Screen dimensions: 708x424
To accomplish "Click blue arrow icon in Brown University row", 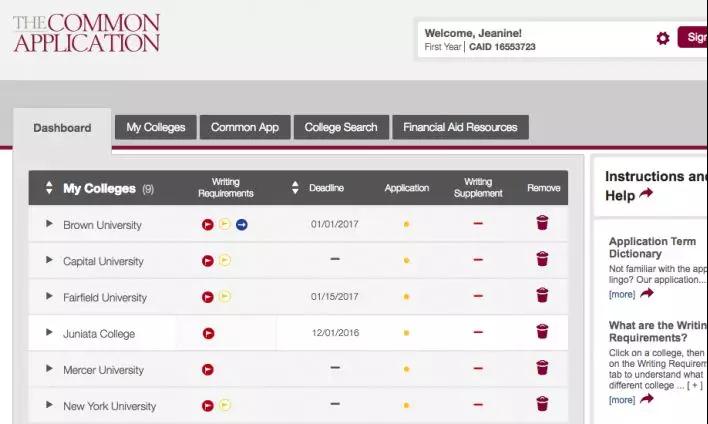I will tap(242, 224).
